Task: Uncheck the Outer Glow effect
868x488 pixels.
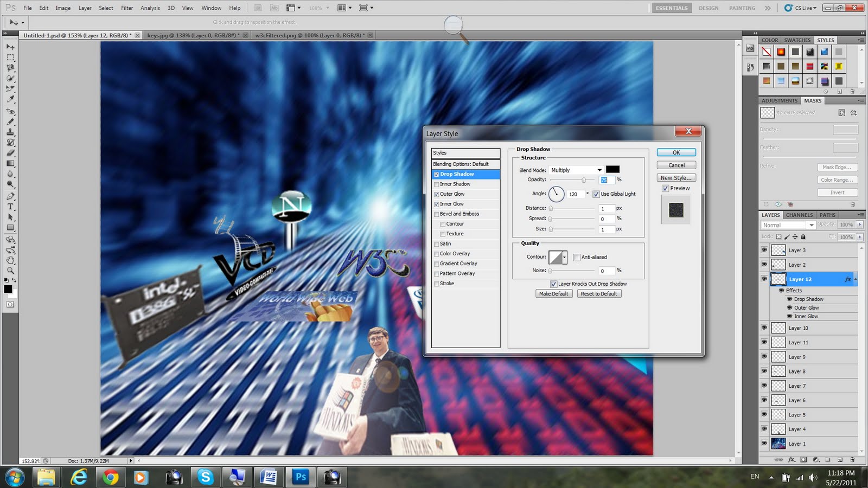Action: 437,194
